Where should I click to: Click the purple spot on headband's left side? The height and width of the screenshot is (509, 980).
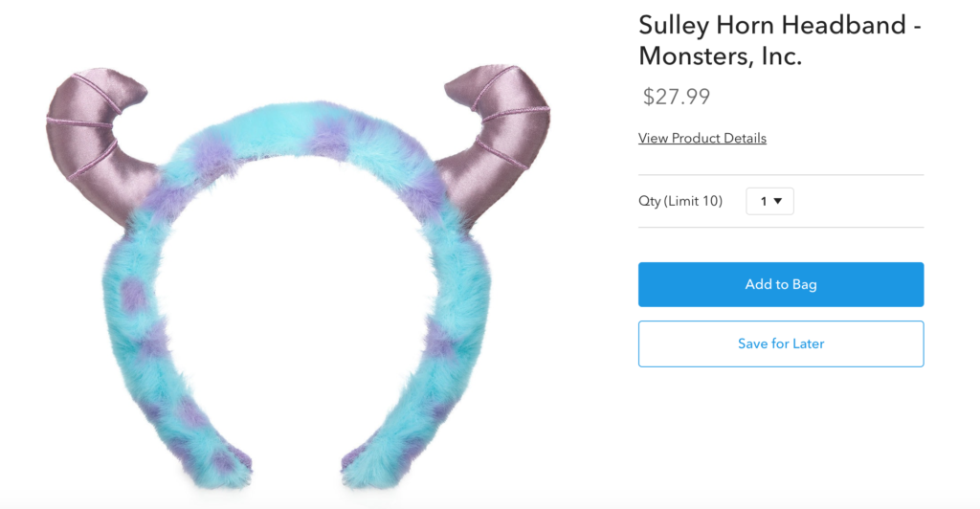pyautogui.click(x=132, y=295)
